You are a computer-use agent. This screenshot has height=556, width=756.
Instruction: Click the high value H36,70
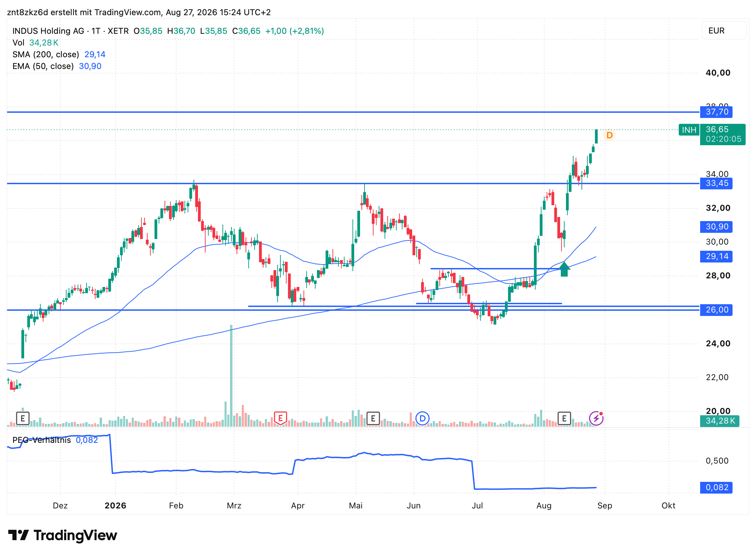[x=181, y=31]
